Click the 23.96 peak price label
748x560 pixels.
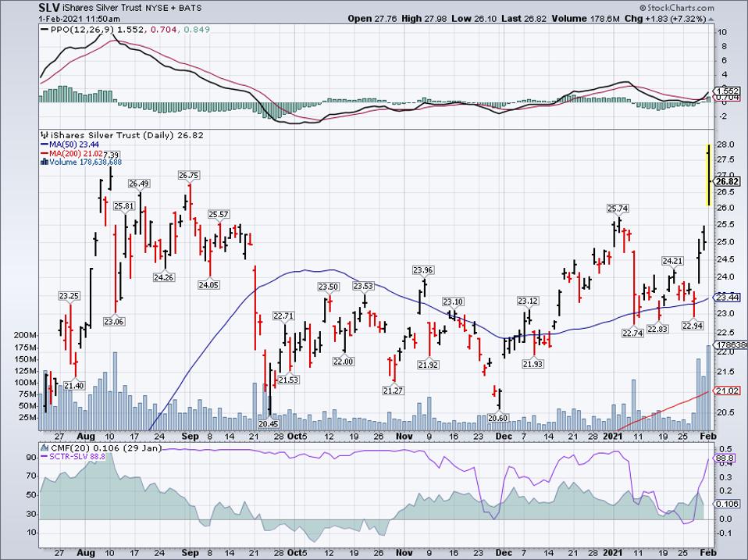pos(422,270)
